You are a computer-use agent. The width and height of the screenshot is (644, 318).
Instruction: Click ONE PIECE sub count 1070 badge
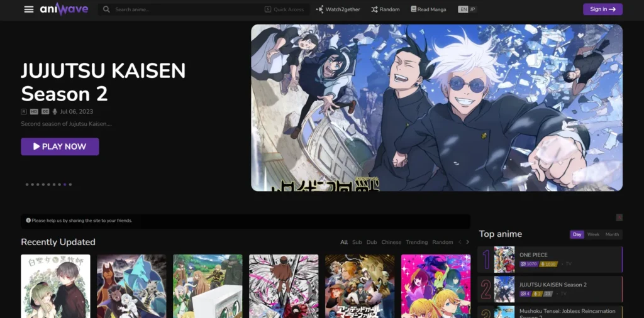528,264
